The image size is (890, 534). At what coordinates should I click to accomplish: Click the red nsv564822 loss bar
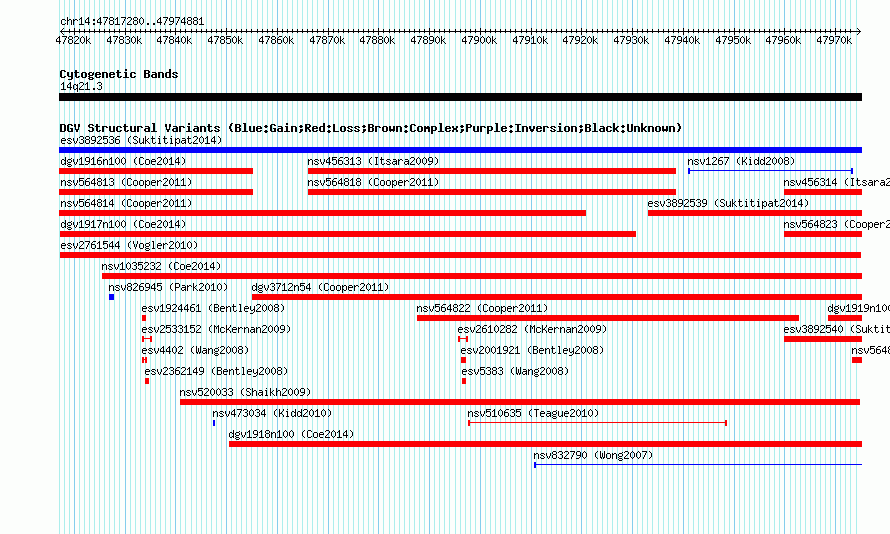(608, 318)
